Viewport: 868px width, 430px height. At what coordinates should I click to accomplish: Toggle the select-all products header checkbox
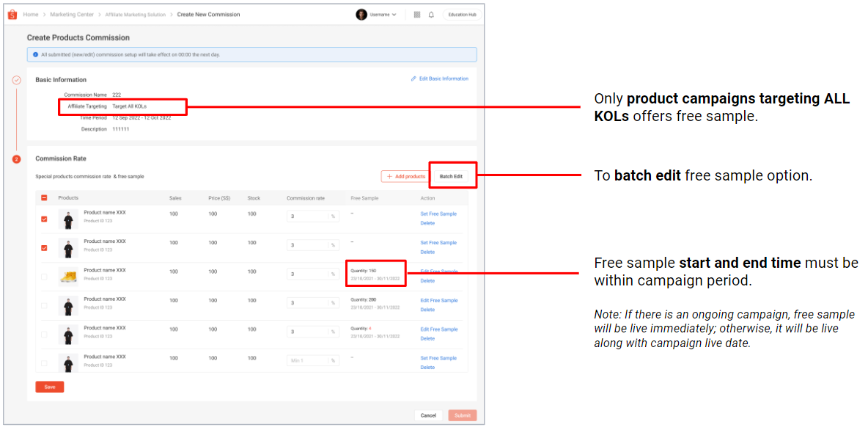(x=43, y=197)
